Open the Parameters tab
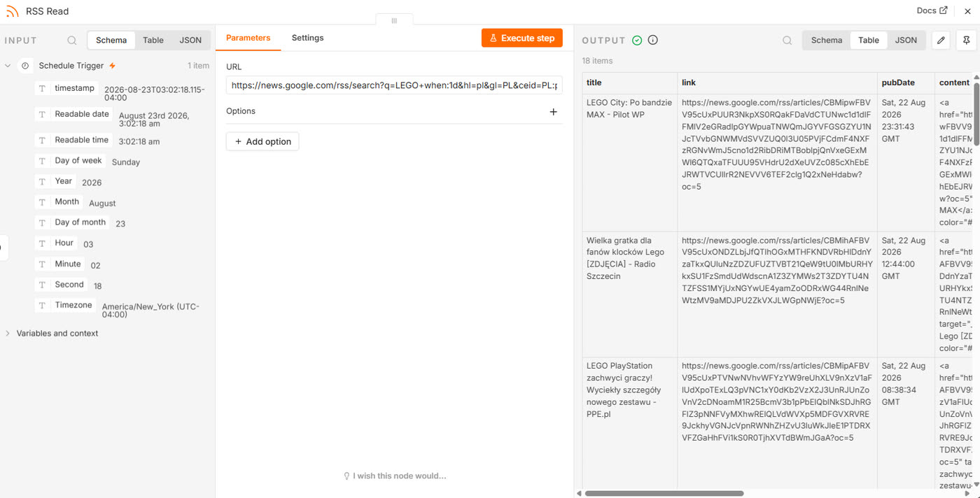980x498 pixels. click(248, 38)
